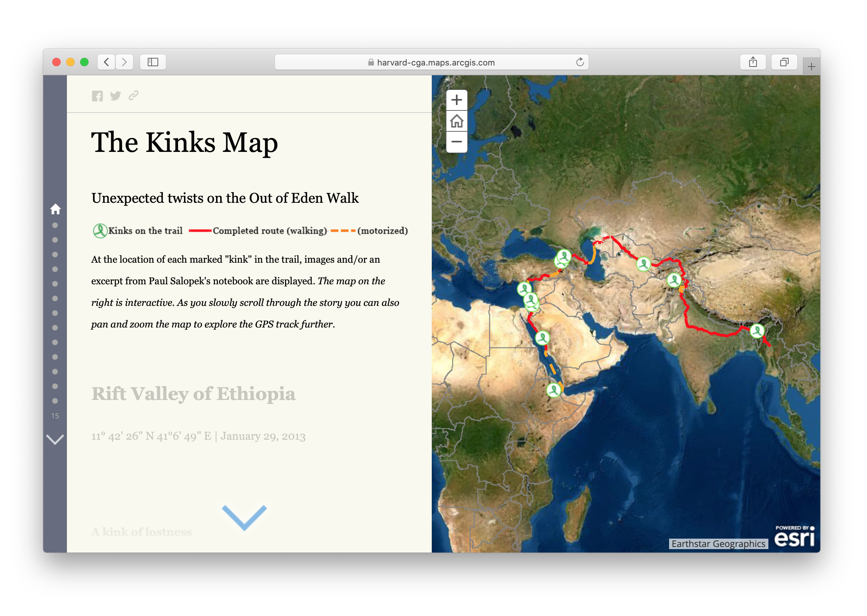Screen dimensions: 867x616
Task: Jump to first section dot below home
Action: click(55, 225)
